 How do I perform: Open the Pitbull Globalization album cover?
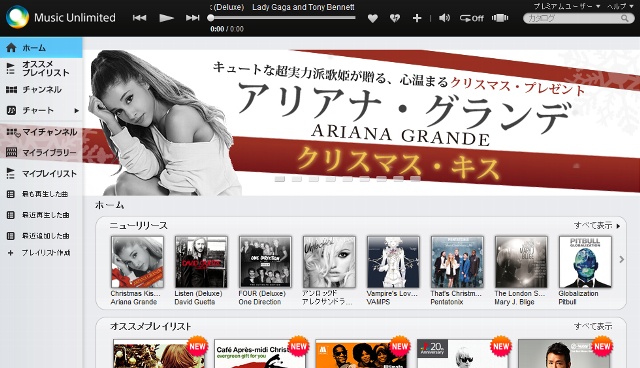pos(585,262)
